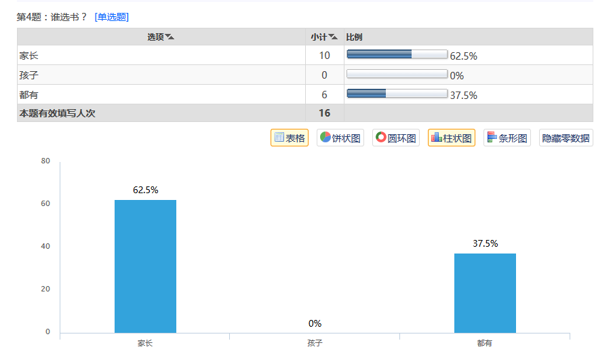613x364 pixels.
Task: Click the 孩子 x-axis label in chart
Action: [x=315, y=343]
